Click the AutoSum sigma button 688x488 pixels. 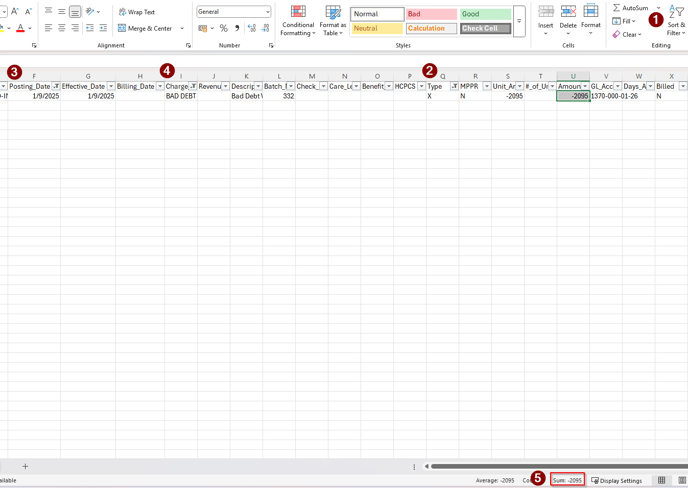[x=617, y=8]
